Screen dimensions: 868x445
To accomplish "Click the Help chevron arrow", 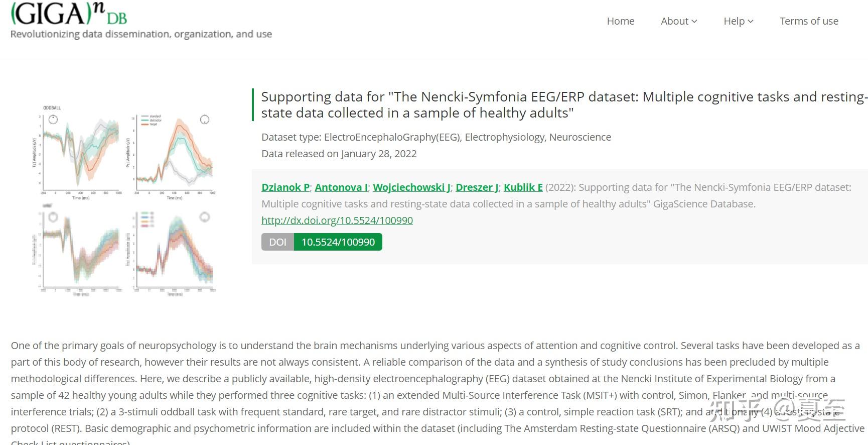I will pyautogui.click(x=751, y=22).
